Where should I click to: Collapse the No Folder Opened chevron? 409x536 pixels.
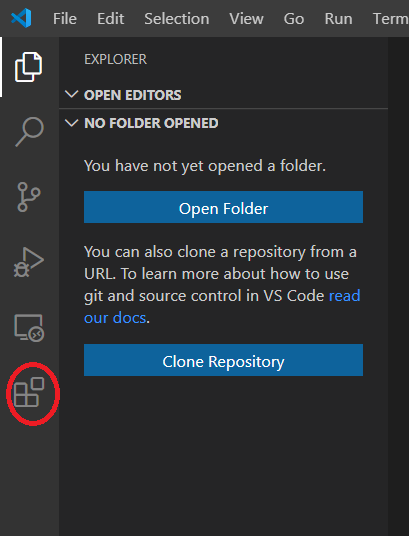[71, 122]
